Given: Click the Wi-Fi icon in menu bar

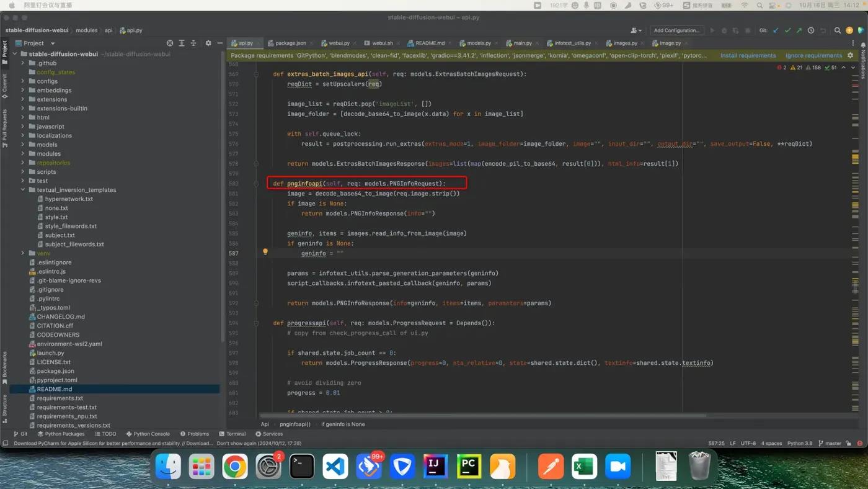Looking at the screenshot, I should tap(744, 5).
